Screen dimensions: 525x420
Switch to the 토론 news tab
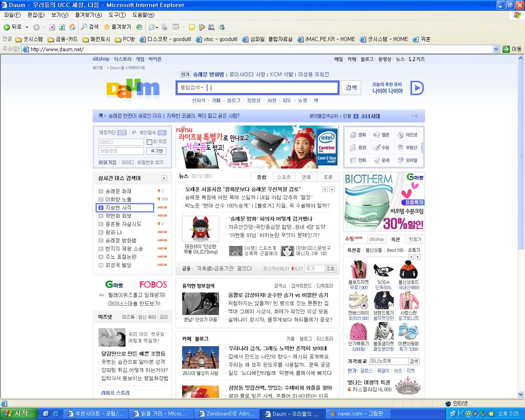pyautogui.click(x=328, y=177)
